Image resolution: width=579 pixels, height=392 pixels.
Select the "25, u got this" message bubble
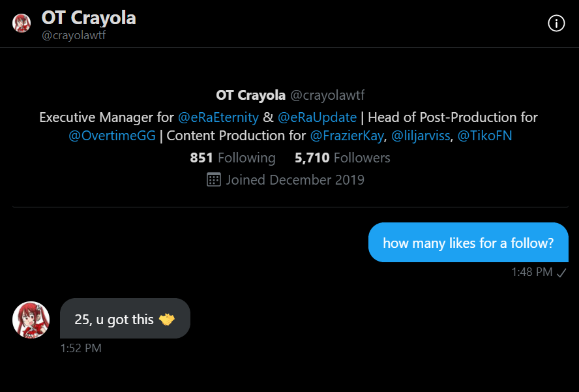click(125, 320)
